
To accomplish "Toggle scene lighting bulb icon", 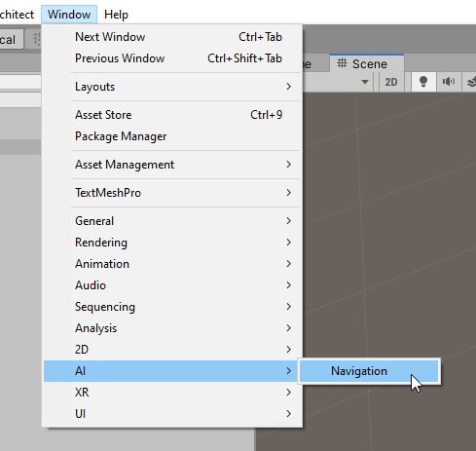I will click(x=423, y=82).
